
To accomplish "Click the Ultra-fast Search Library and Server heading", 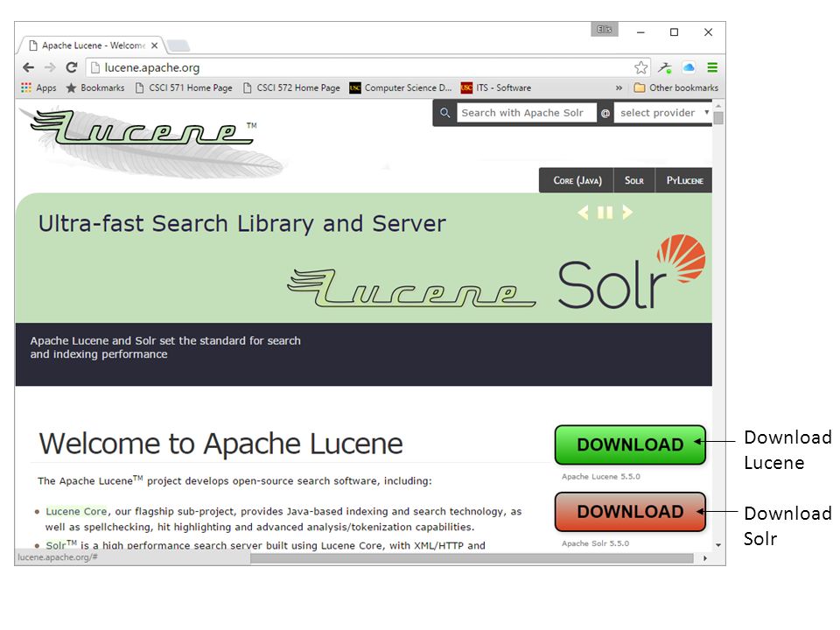I will pyautogui.click(x=242, y=223).
